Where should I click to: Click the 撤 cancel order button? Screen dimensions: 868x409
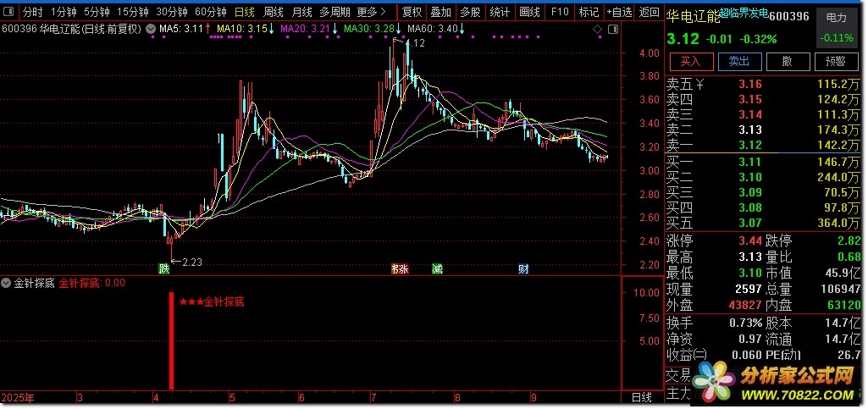point(788,62)
